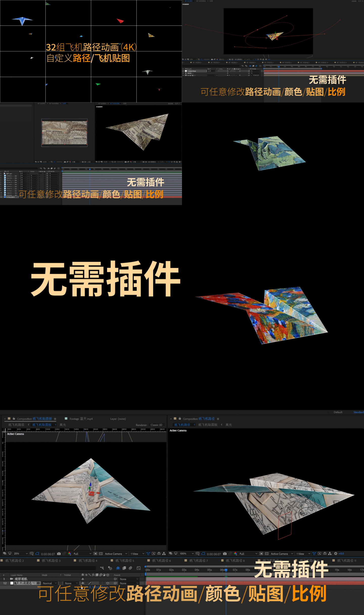Toggle shy switch for 观察相机 layer
The height and width of the screenshot is (615, 364).
tap(83, 579)
